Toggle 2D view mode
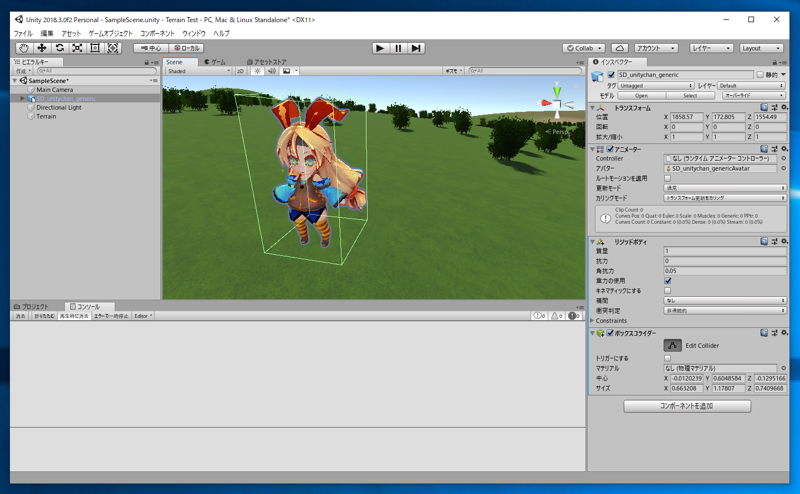The width and height of the screenshot is (800, 494). 240,71
